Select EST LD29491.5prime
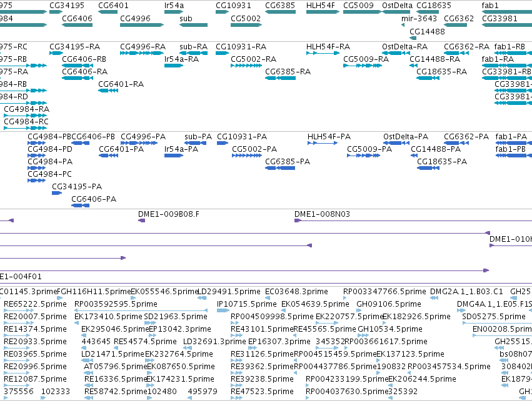The width and height of the screenshot is (532, 401). pos(202,298)
